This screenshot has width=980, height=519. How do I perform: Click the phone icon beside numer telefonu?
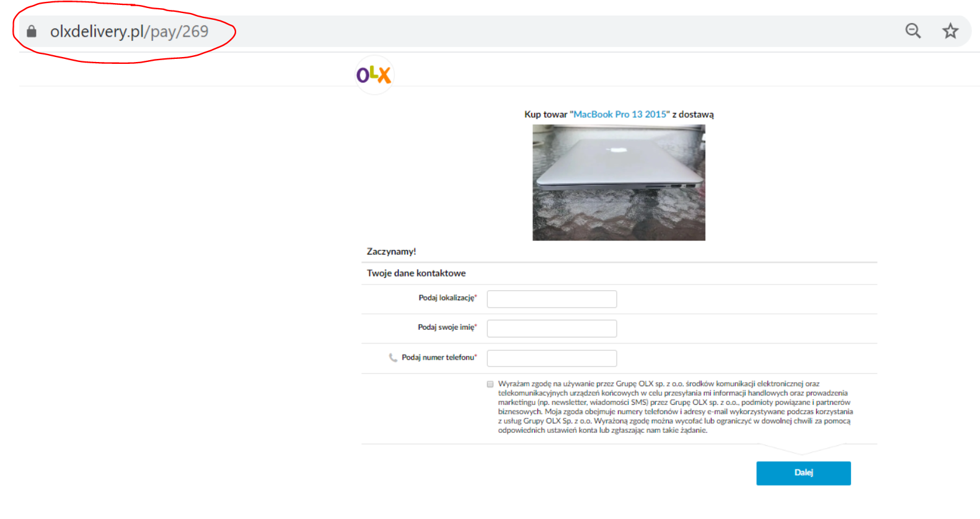[393, 358]
